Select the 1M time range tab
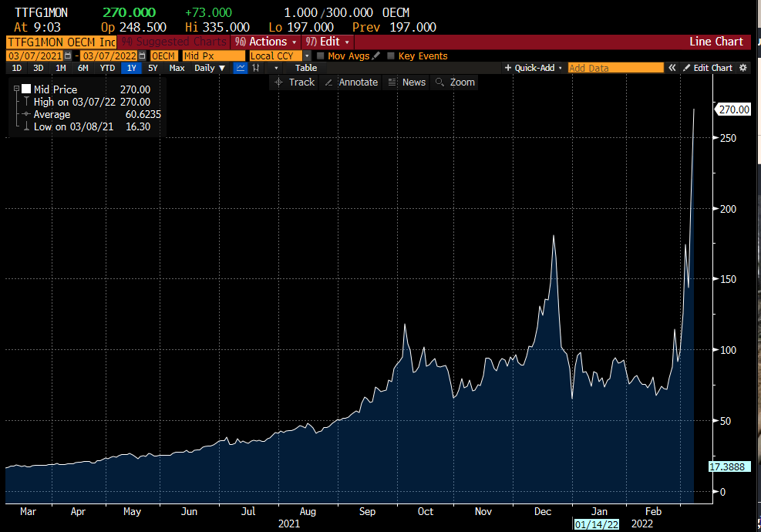 pyautogui.click(x=61, y=68)
